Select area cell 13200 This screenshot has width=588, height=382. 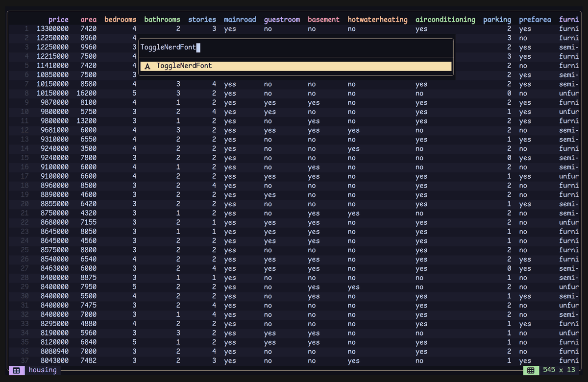[x=87, y=121]
